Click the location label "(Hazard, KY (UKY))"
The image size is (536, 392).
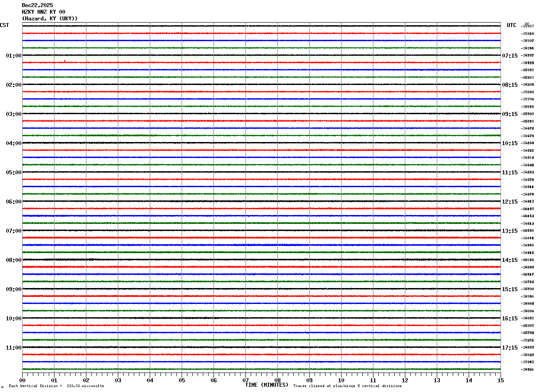[x=50, y=19]
